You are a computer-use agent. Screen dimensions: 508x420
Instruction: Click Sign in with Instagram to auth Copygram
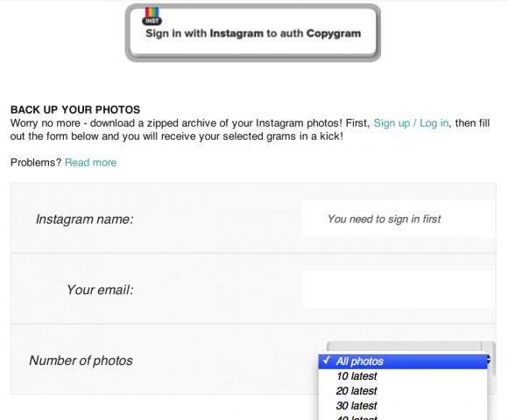coord(253,32)
